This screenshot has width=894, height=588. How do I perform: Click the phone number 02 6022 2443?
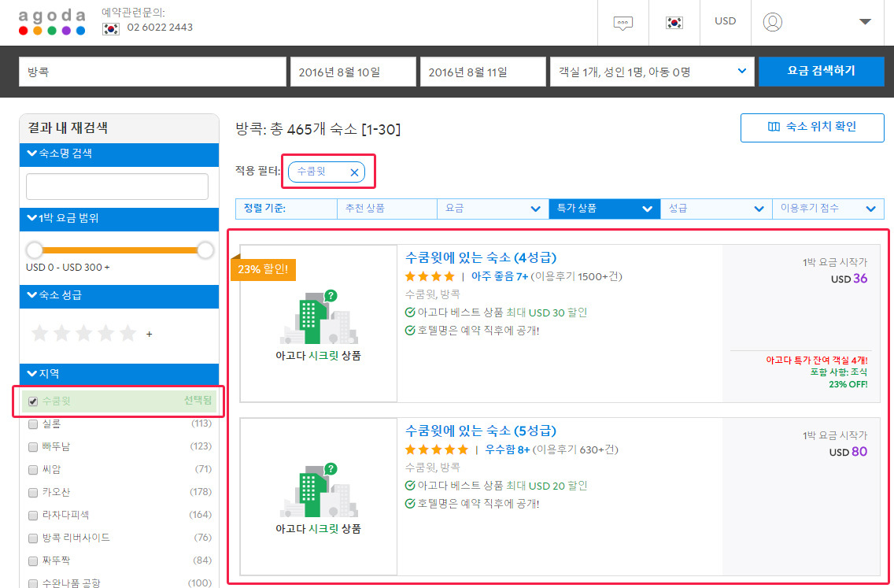[x=160, y=28]
